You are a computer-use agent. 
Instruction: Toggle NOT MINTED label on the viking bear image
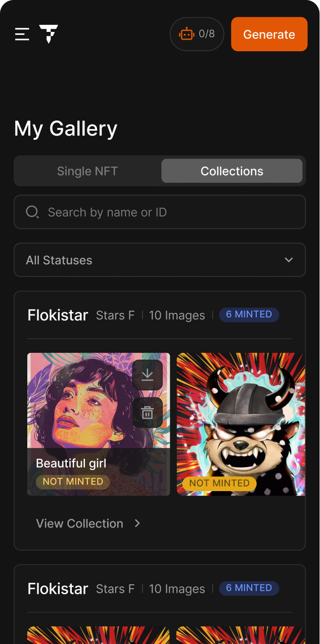pyautogui.click(x=219, y=484)
